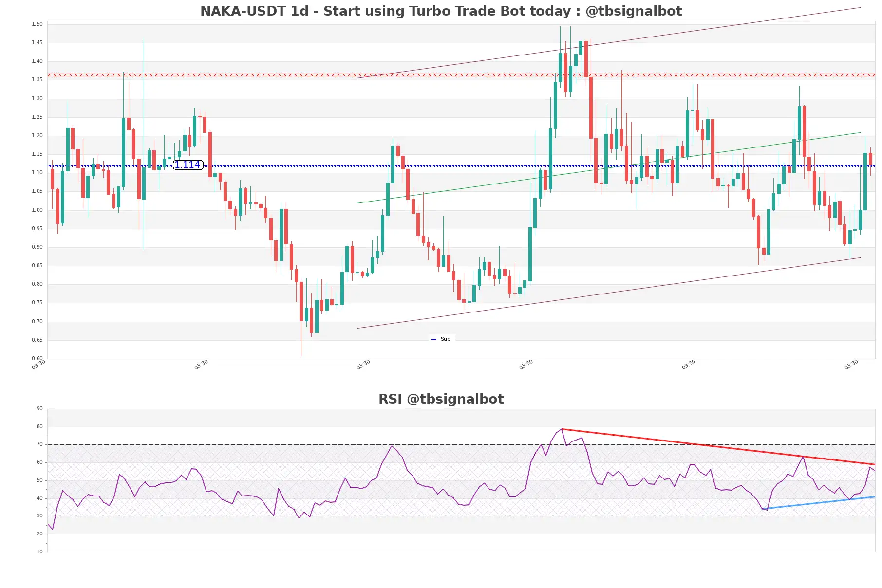Click the 1.50 price axis label
Viewport: 882px width, 588px height.
[x=37, y=24]
